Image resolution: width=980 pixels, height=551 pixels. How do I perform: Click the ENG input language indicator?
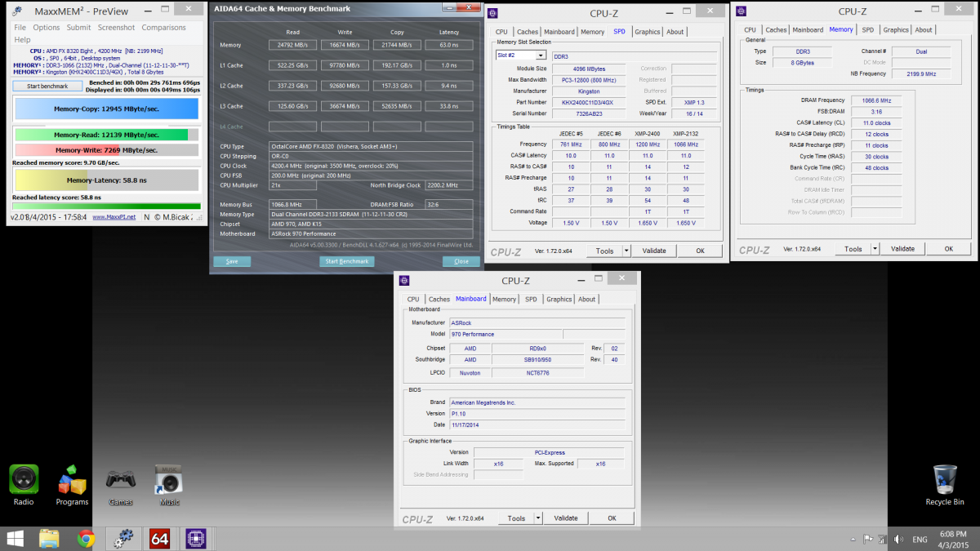click(920, 540)
